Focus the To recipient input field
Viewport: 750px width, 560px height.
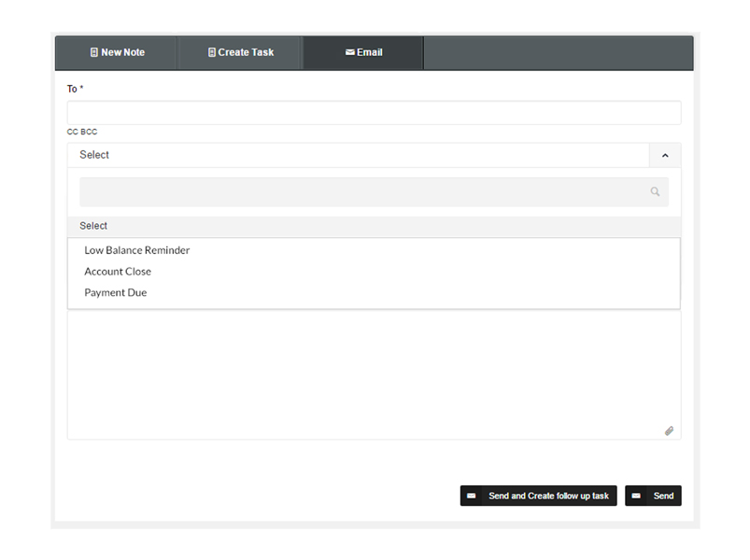coord(374,113)
